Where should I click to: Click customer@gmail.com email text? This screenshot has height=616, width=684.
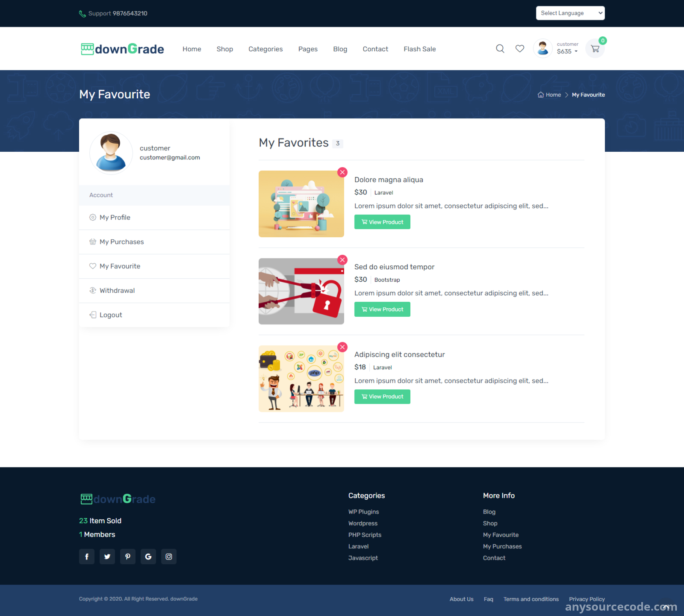[x=170, y=158]
